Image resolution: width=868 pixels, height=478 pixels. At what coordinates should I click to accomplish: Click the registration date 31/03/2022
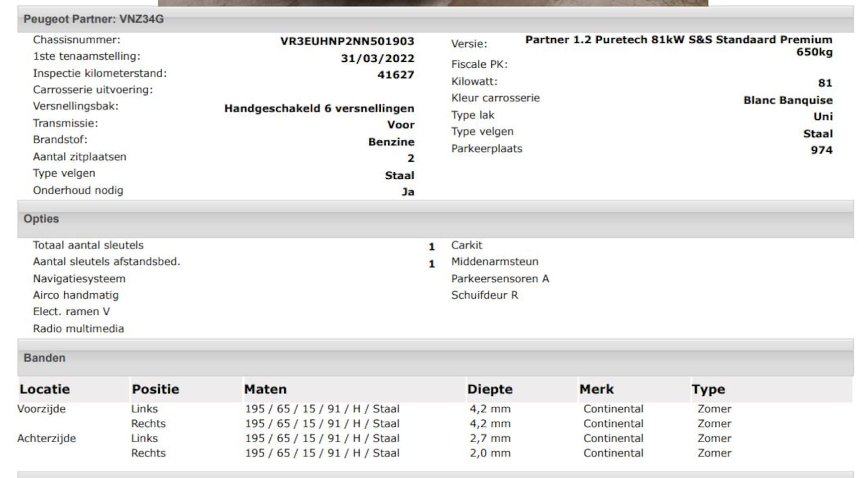pos(377,58)
